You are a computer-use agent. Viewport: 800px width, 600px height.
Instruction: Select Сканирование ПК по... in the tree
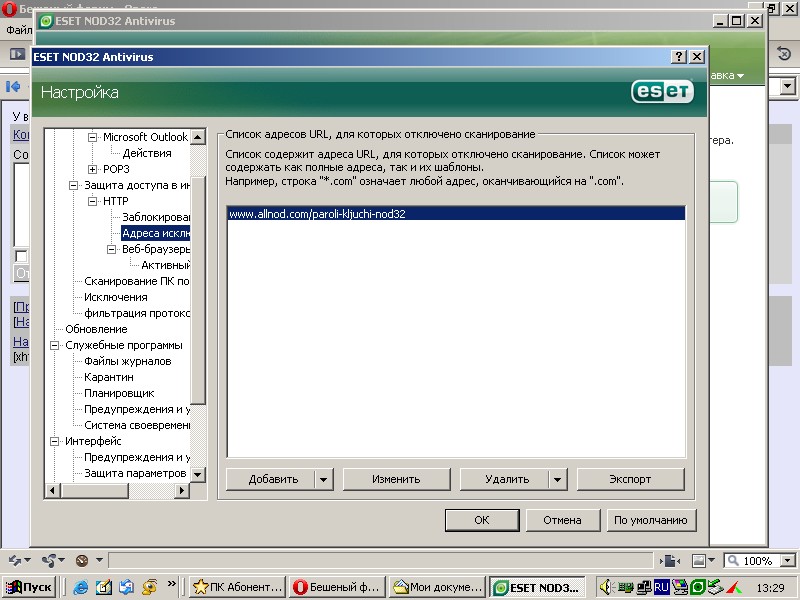[137, 281]
